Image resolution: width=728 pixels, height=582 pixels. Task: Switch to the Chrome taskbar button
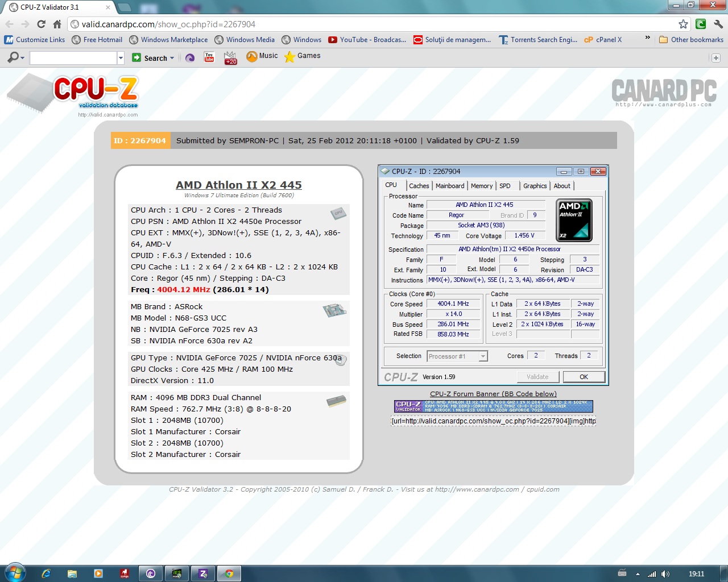point(229,573)
